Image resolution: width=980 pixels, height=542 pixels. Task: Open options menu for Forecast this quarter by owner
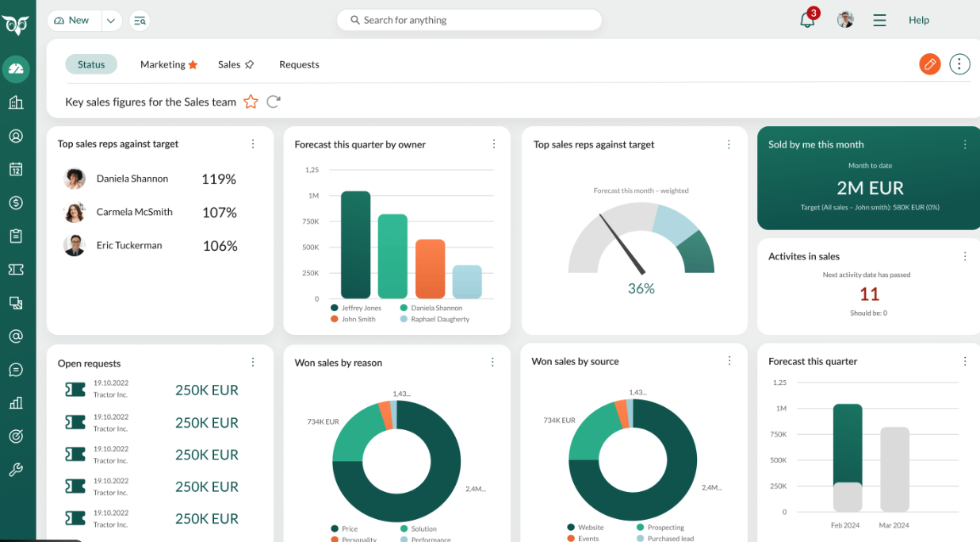point(494,144)
